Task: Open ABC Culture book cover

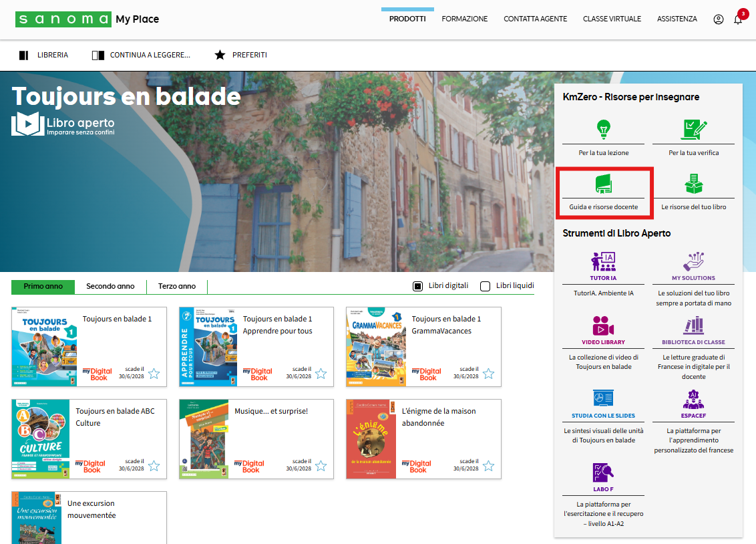Action: pos(41,439)
